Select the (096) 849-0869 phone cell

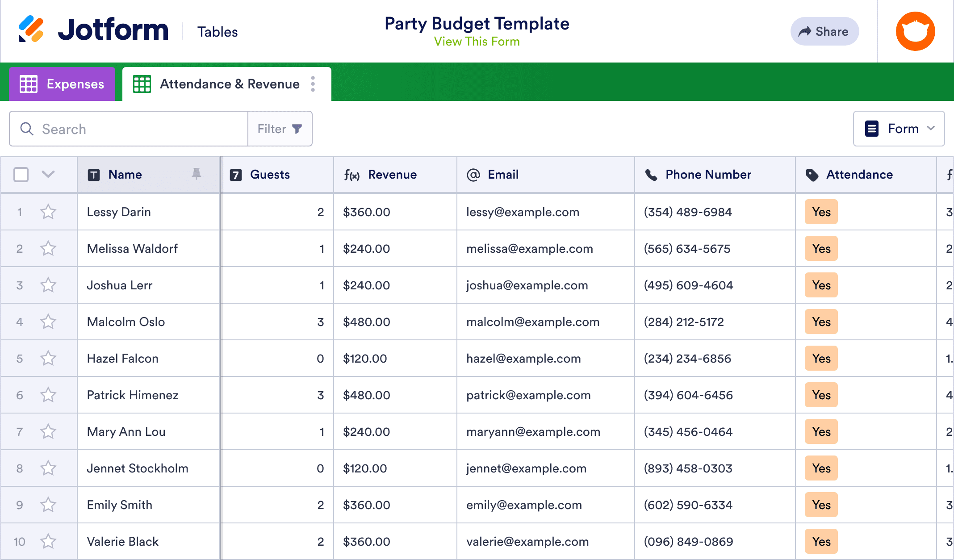tap(715, 541)
